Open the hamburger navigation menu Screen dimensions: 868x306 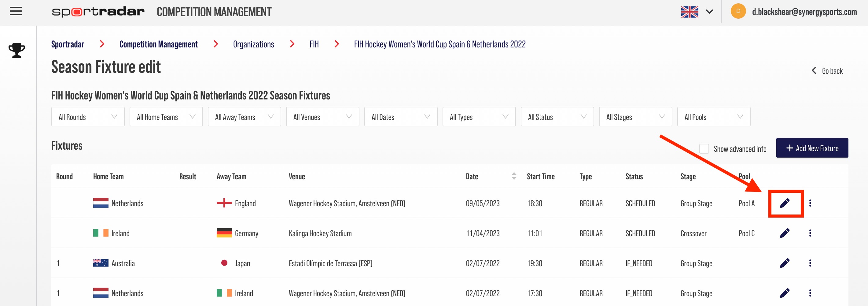pyautogui.click(x=16, y=11)
